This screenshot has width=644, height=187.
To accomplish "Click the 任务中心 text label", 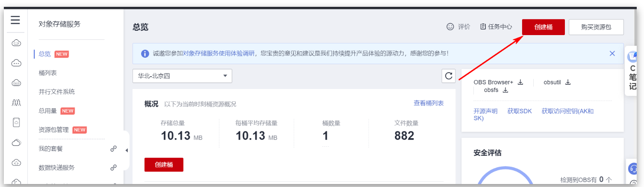I will coord(500,27).
